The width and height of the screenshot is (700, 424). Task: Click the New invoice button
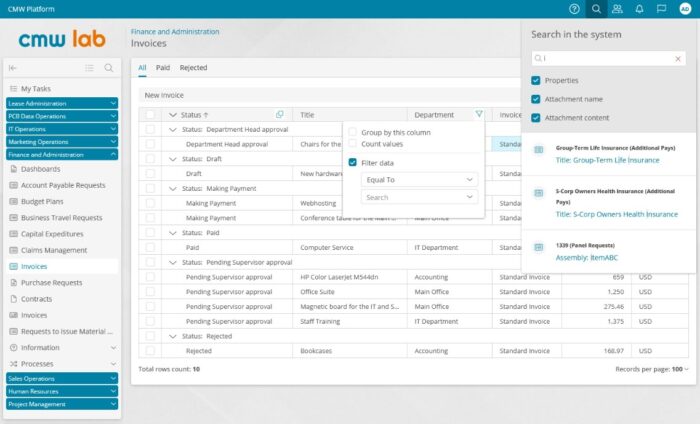[166, 95]
